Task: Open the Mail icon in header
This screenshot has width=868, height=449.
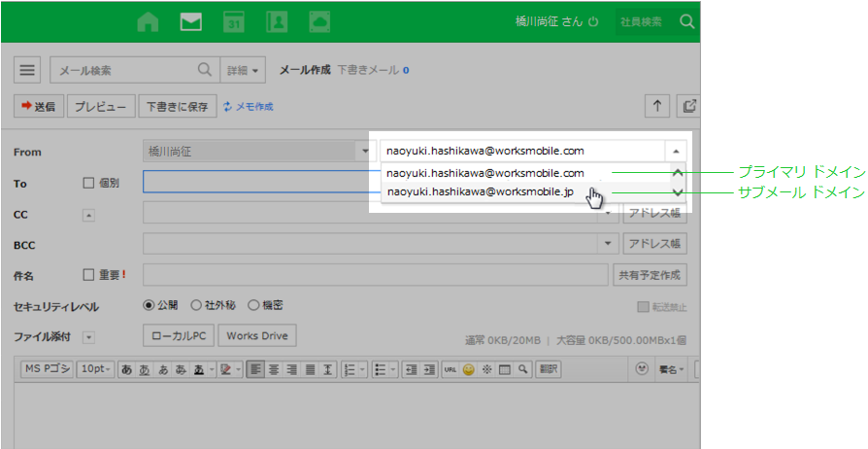Action: [x=191, y=22]
